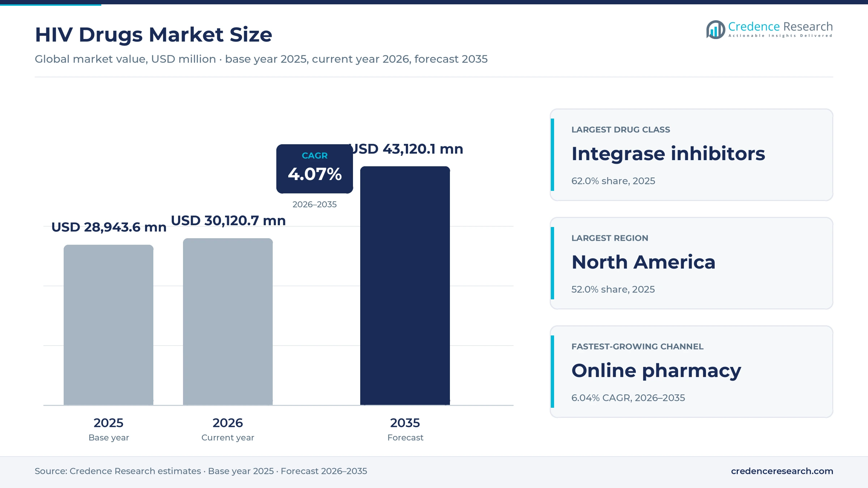The image size is (868, 488).
Task: Click the CAGR 4.07% badge
Action: tap(315, 169)
